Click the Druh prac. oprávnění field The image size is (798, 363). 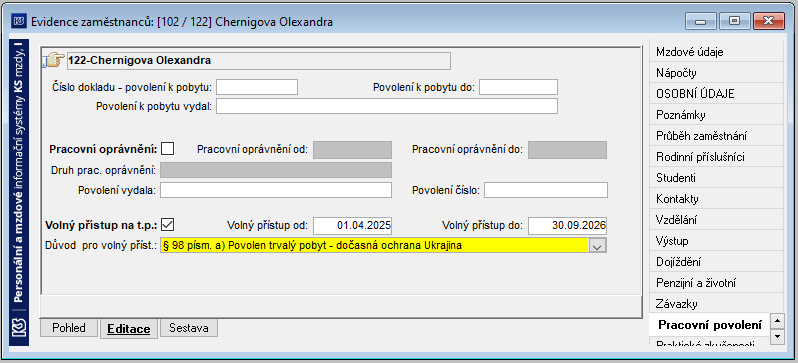pyautogui.click(x=276, y=170)
